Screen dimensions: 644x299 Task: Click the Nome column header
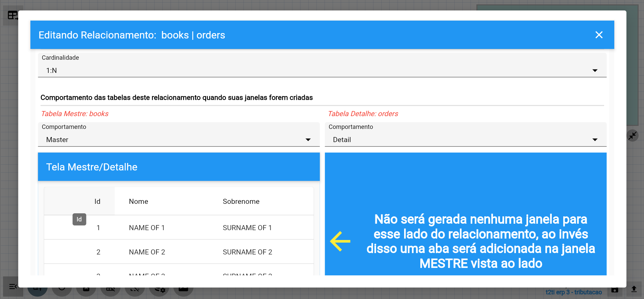(139, 201)
